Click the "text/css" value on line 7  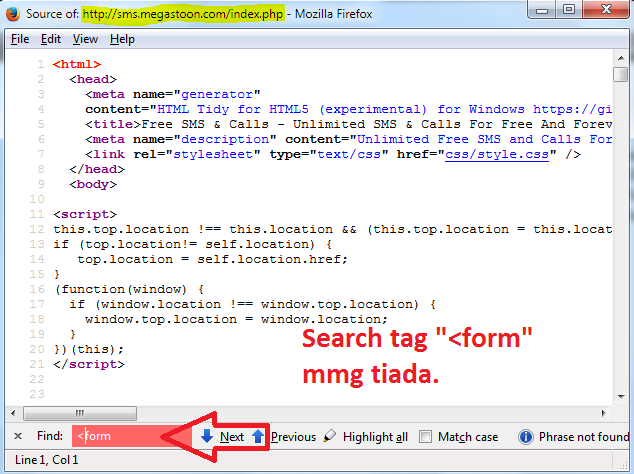pos(349,154)
